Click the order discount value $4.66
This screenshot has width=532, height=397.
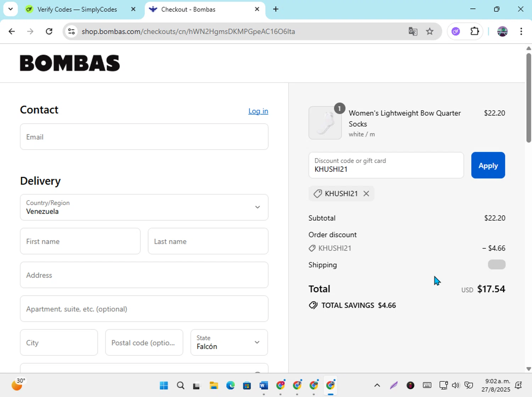click(494, 248)
